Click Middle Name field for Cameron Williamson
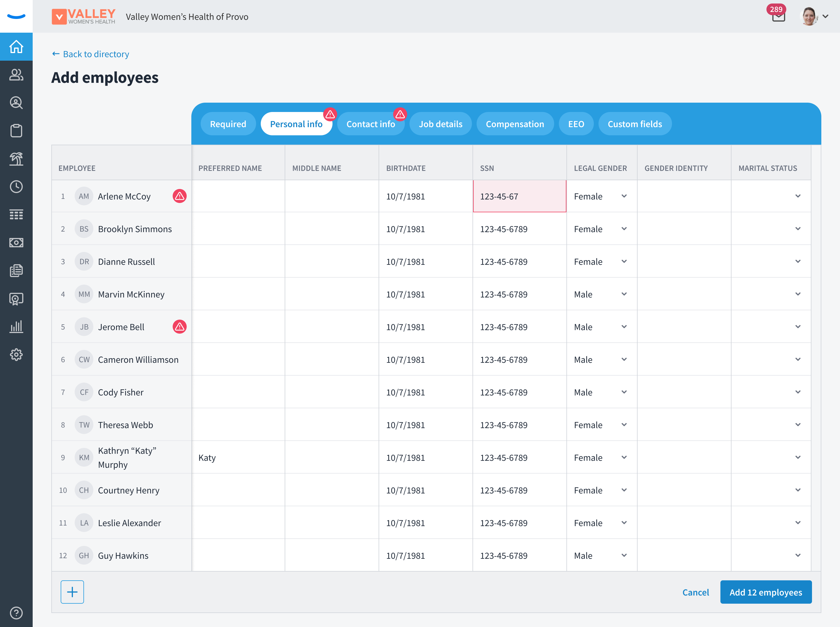 tap(332, 359)
